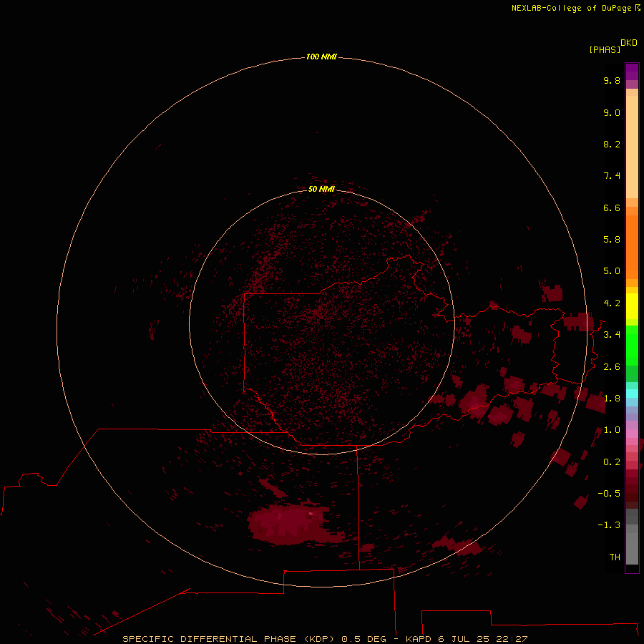Click the bright green band of the color bar
Image resolution: width=644 pixels, height=644 pixels.
(632, 345)
